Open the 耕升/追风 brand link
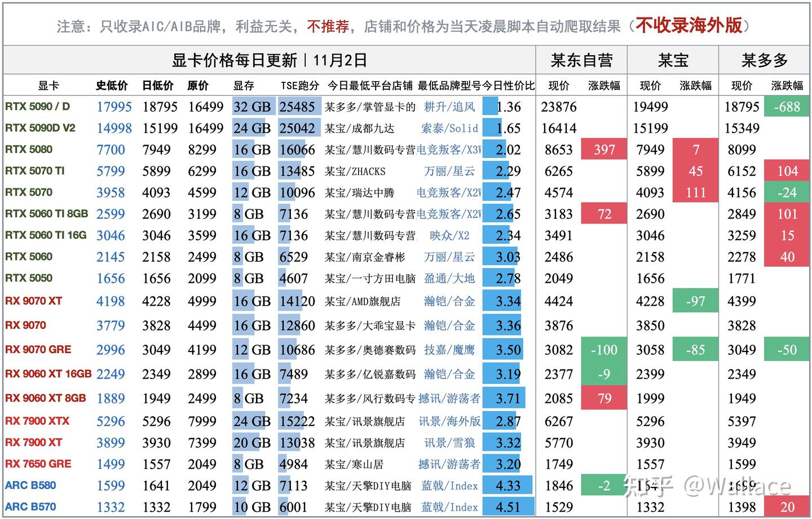The height and width of the screenshot is (519, 812). [449, 107]
